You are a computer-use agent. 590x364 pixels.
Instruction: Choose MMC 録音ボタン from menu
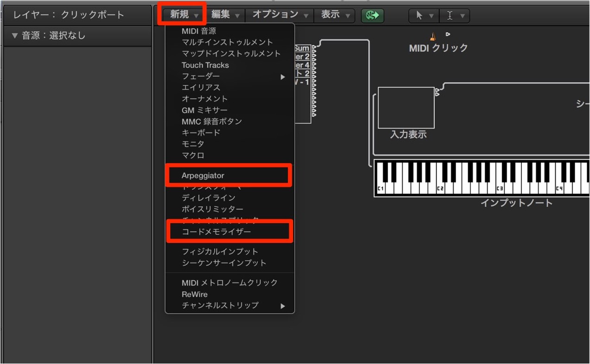(x=230, y=121)
